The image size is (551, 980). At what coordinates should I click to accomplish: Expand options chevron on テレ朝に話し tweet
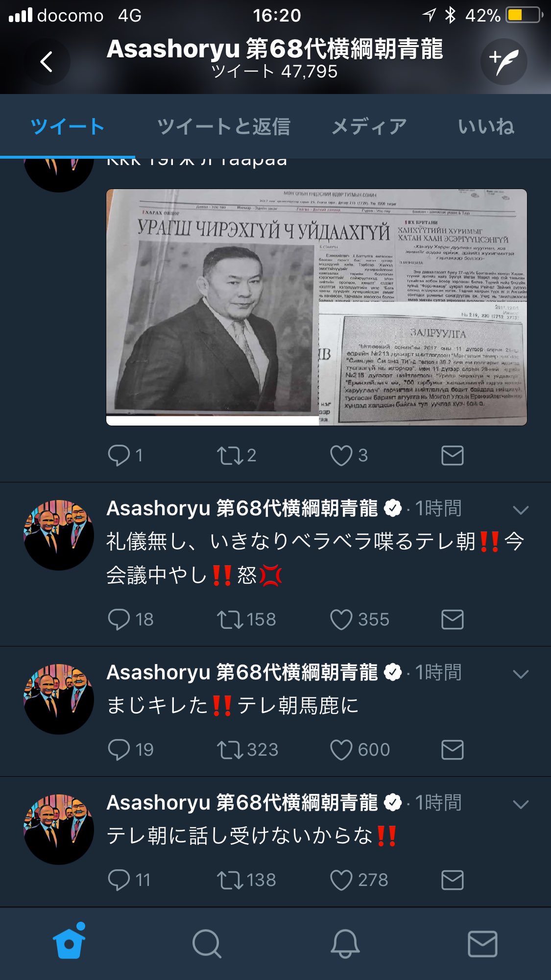tap(520, 804)
